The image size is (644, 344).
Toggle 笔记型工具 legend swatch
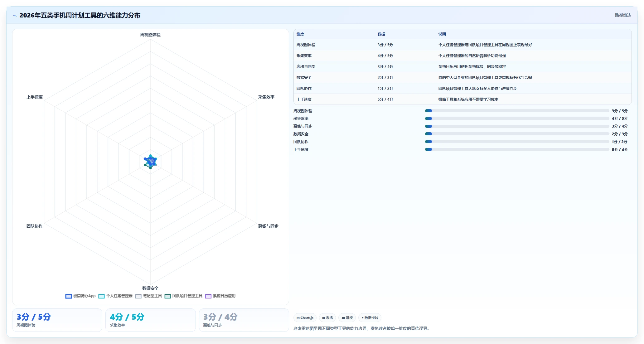click(x=138, y=296)
